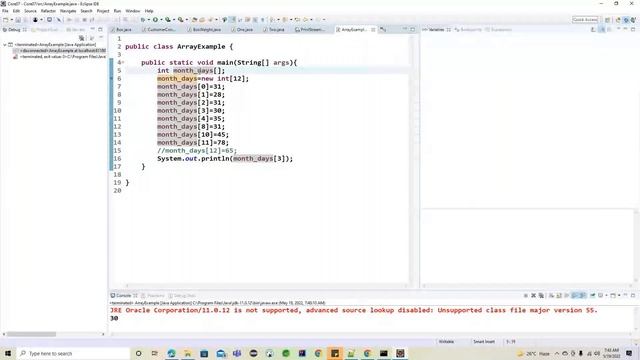Screen dimensions: 640x360
Task: Open the Window menu
Action: (x=133, y=11)
